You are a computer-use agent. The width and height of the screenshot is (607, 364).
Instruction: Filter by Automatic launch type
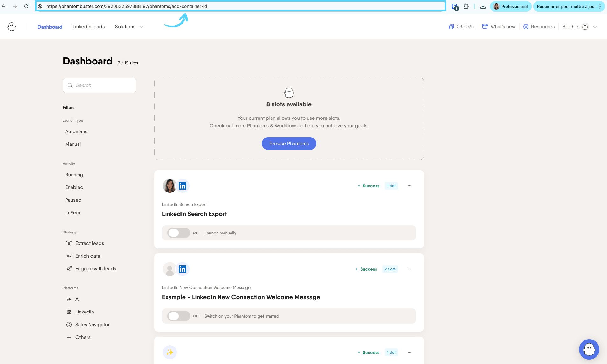coord(76,131)
